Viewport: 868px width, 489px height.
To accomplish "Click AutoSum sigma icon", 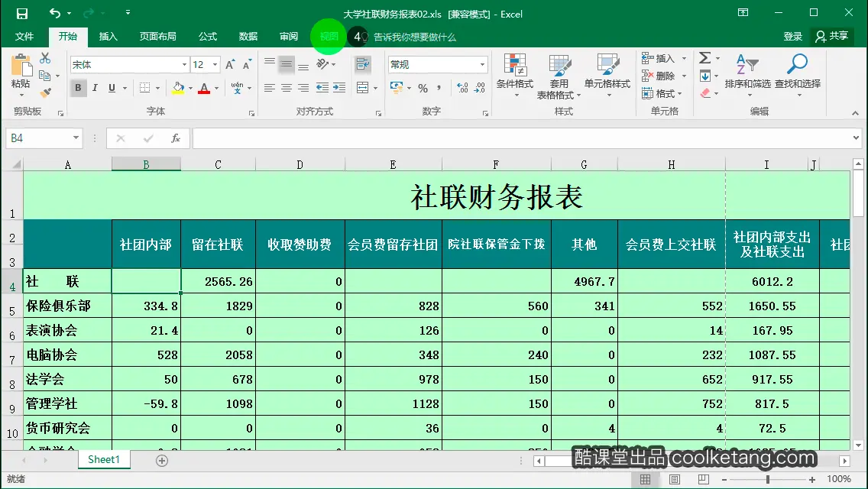I will coord(704,58).
